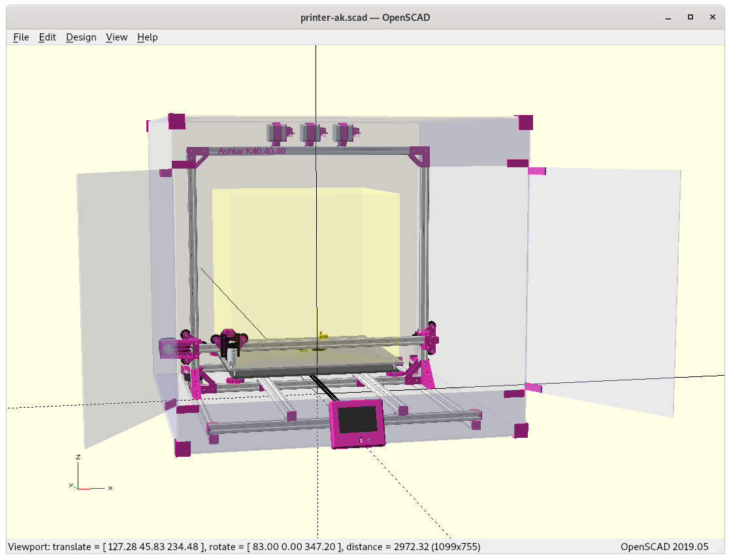Screen dimensions: 731x560
Task: Maximize the OpenSCAD window
Action: click(x=690, y=17)
